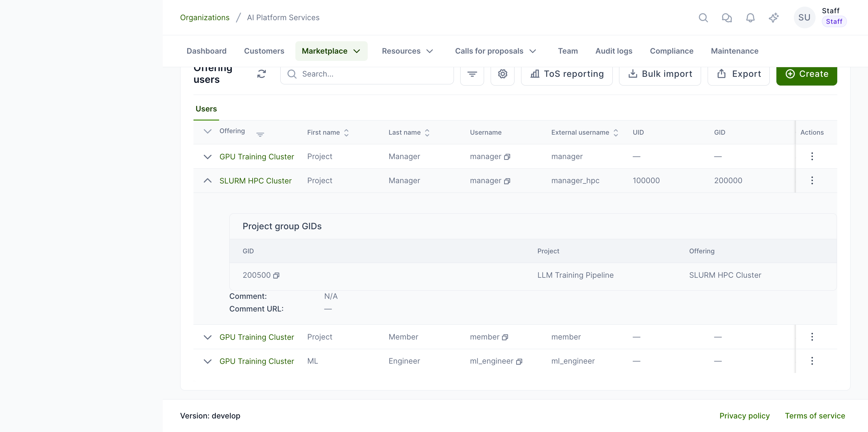Click UID value 100000
This screenshot has width=868, height=432.
[x=646, y=180]
